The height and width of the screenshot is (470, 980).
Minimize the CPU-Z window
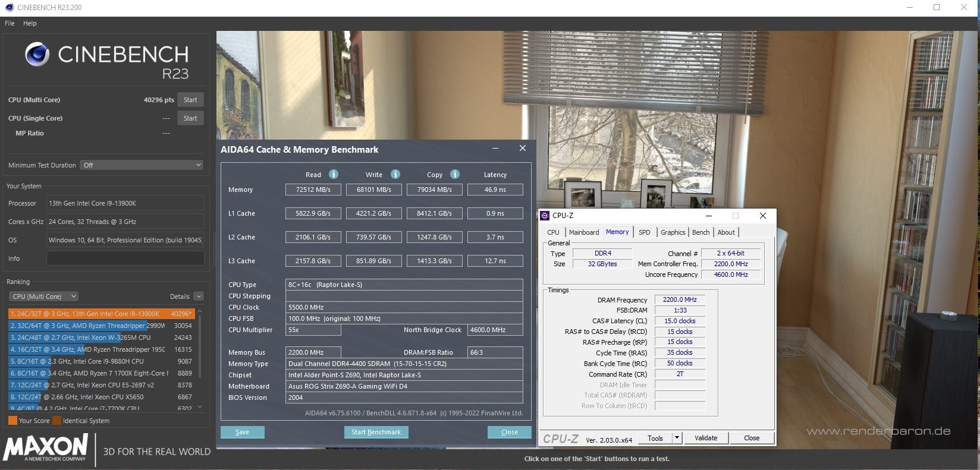coord(709,216)
